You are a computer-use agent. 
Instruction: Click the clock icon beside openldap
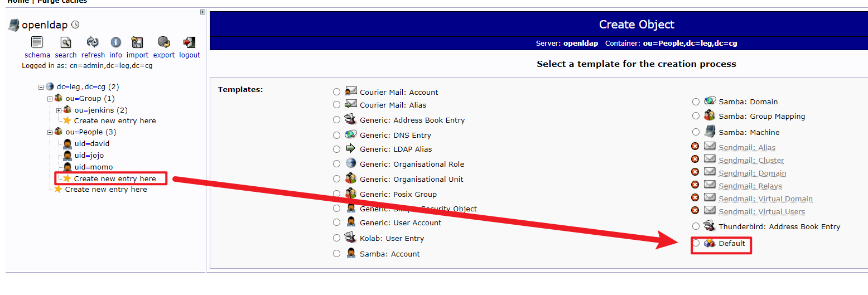(75, 25)
